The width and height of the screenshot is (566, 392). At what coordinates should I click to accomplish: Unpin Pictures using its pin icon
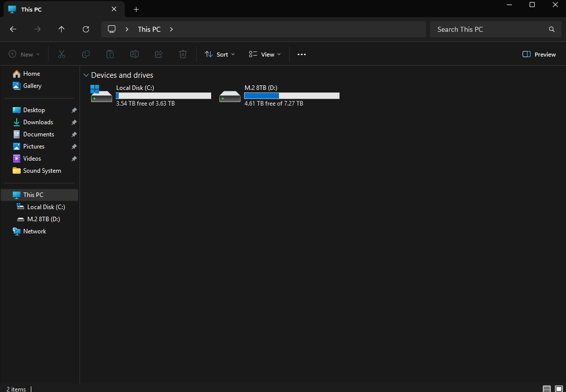tap(74, 146)
